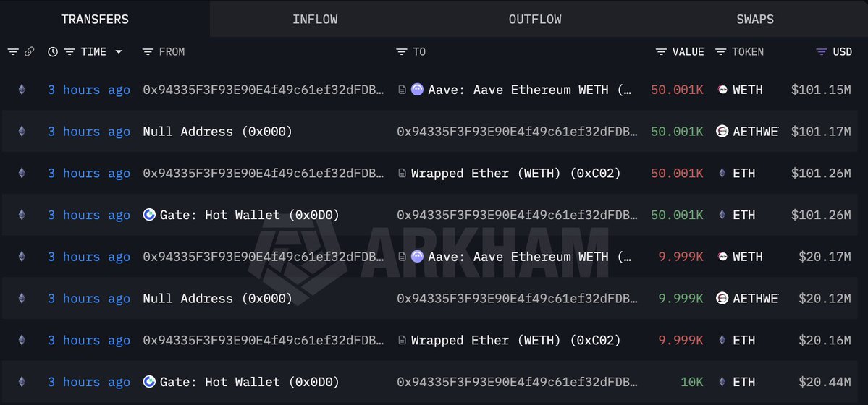868x405 pixels.
Task: Click the WETH token icon in first row
Action: (x=722, y=90)
